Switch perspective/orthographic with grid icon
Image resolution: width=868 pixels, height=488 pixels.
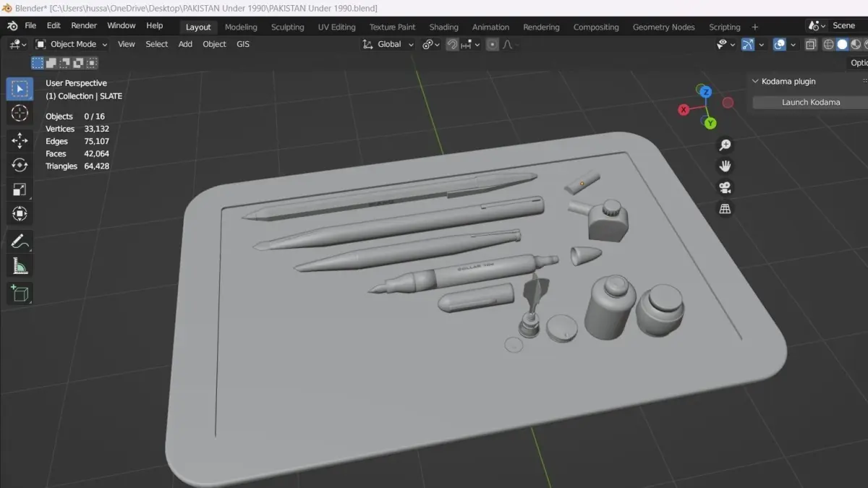725,209
